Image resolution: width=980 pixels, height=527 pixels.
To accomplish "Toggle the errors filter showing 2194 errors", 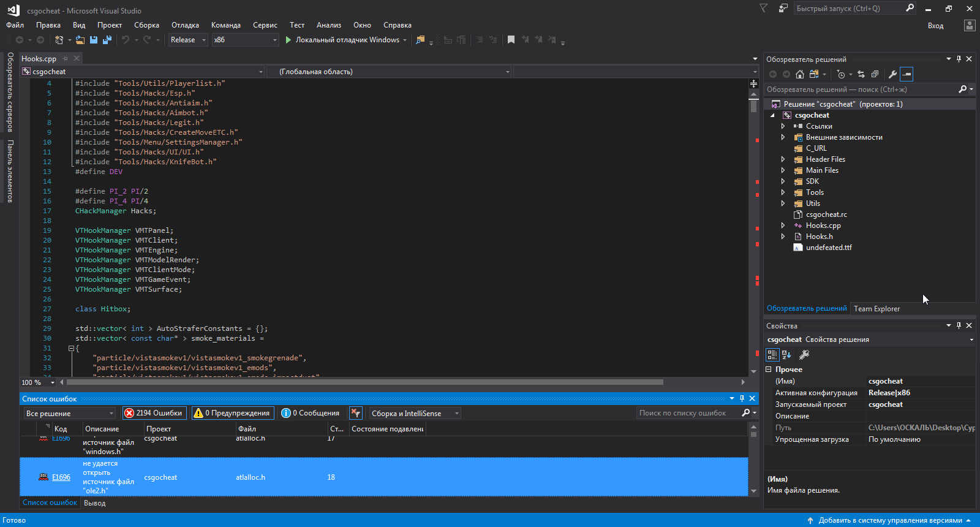I will 153,413.
